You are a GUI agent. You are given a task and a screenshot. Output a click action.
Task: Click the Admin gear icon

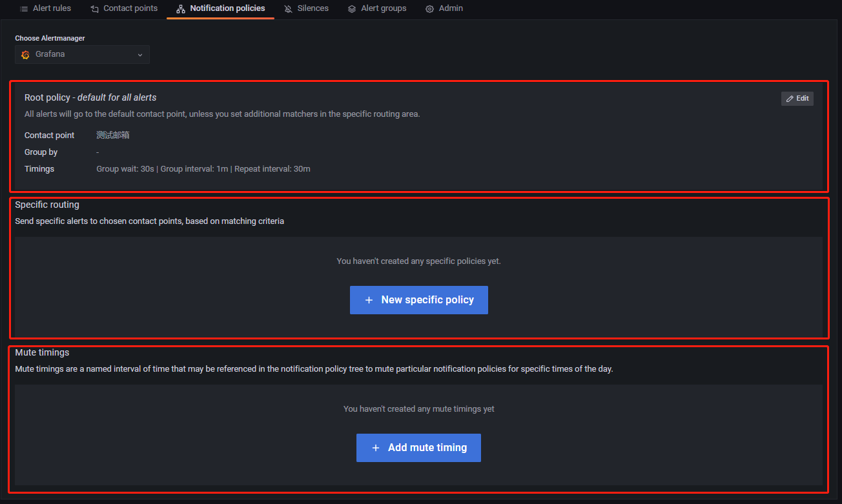point(429,9)
